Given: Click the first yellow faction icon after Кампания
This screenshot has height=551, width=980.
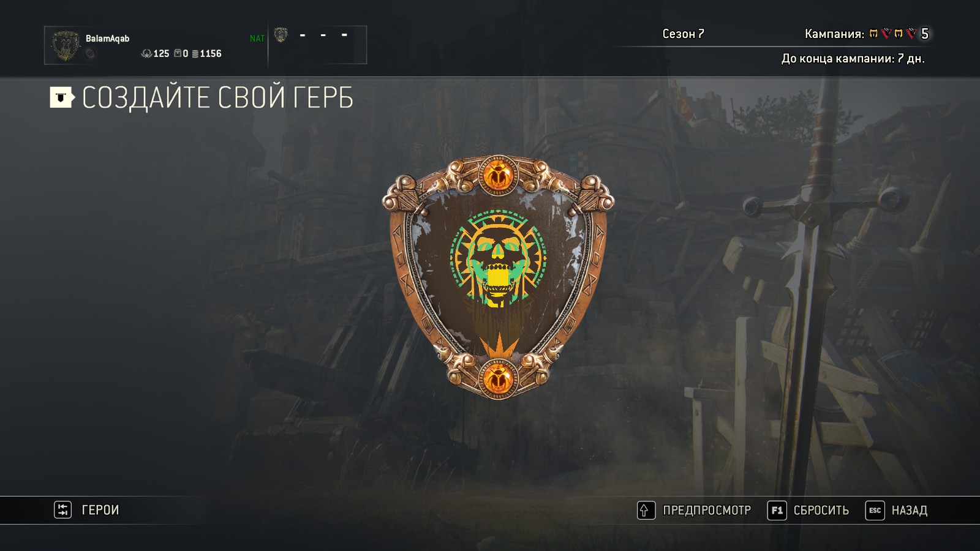Looking at the screenshot, I should 873,34.
